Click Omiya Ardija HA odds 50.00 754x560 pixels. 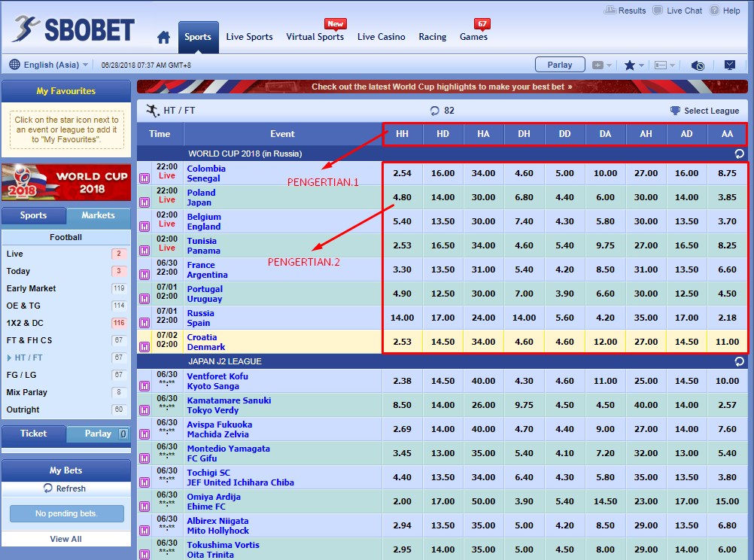(483, 501)
